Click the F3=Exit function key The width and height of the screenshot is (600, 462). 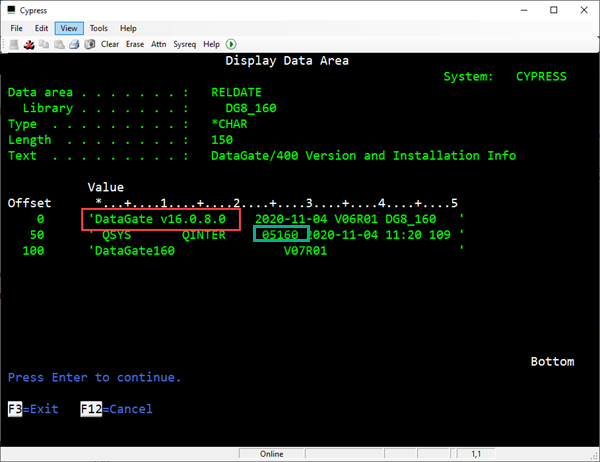pos(33,409)
